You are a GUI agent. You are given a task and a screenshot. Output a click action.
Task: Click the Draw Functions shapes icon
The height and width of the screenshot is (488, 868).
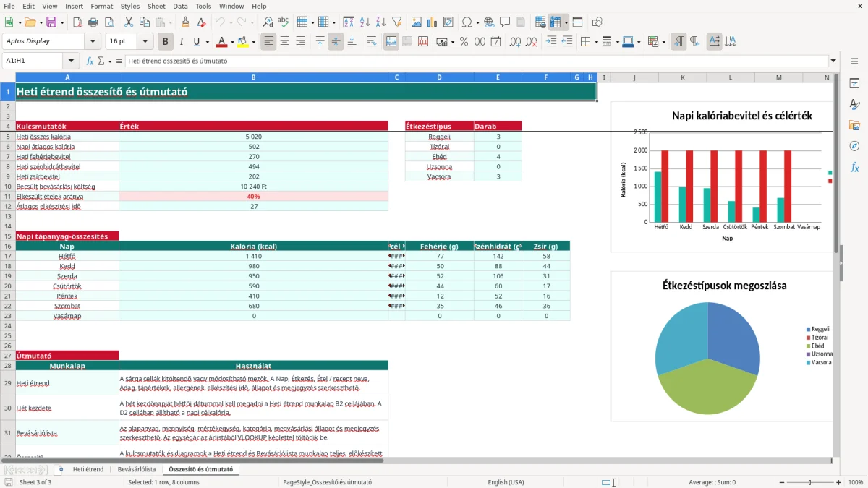(x=597, y=22)
